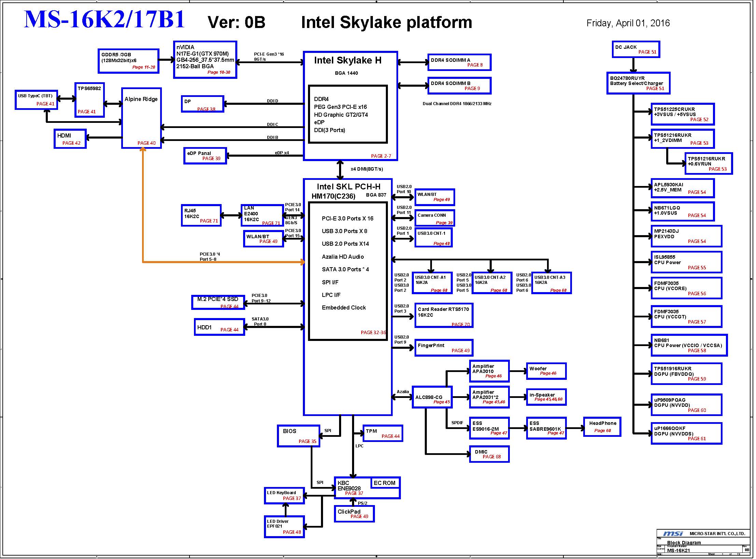Click the "DC JACK" block
756x559 pixels.
click(635, 49)
